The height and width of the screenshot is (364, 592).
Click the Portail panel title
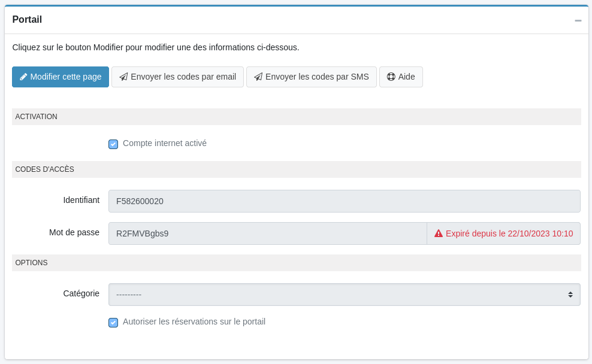pos(27,20)
